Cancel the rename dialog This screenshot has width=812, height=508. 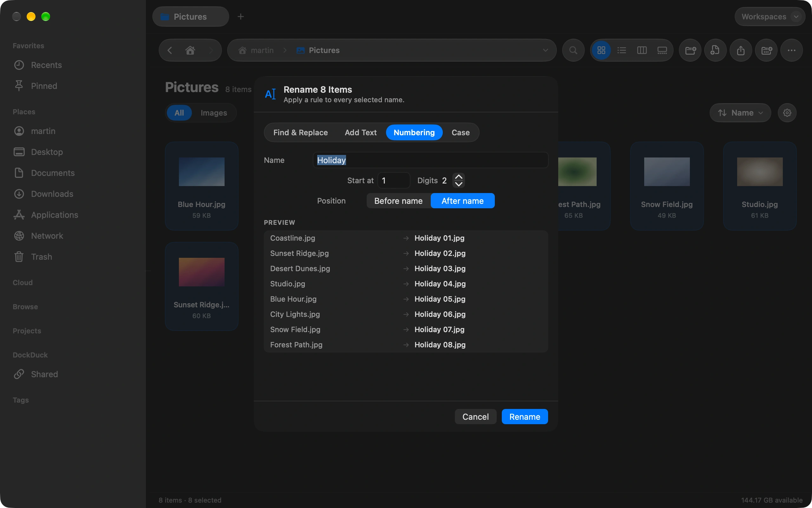475,417
